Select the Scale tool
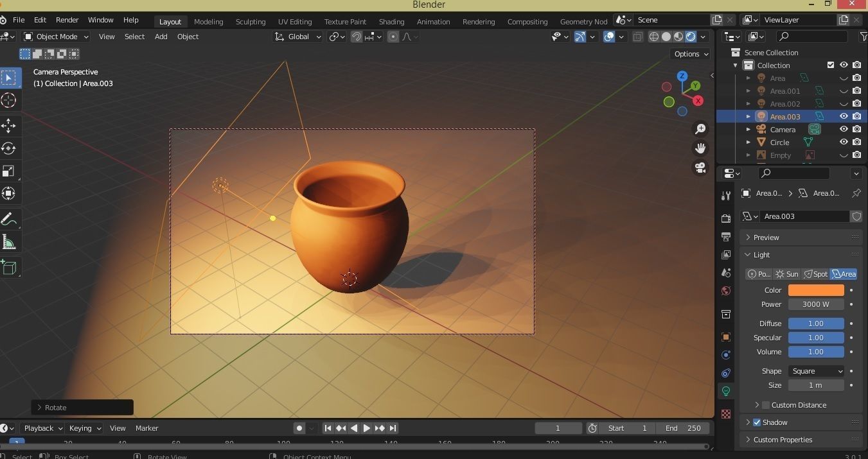Screen dimensions: 868x459 pyautogui.click(x=9, y=171)
